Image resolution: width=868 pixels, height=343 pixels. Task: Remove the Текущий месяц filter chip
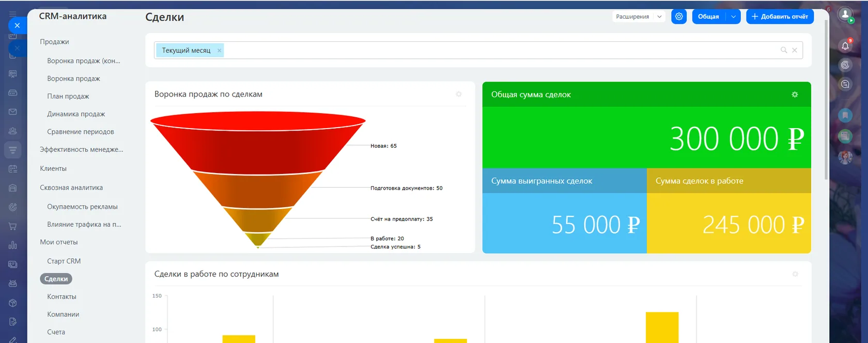click(x=220, y=50)
